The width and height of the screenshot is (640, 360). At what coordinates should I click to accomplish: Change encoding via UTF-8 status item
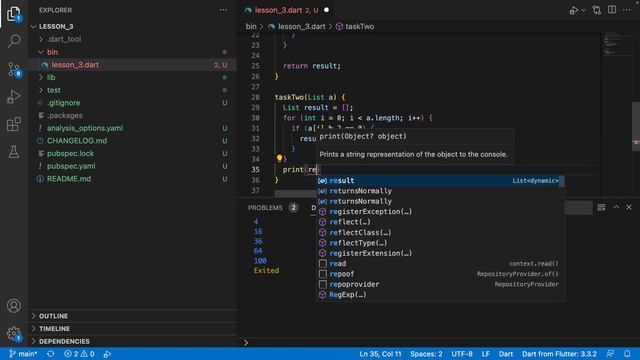[x=462, y=354]
